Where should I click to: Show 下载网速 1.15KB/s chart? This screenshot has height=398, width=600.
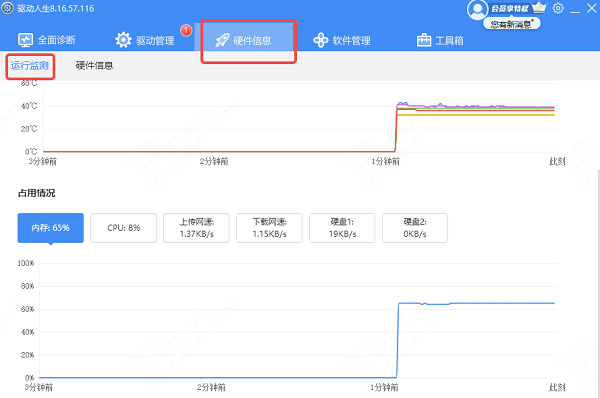pyautogui.click(x=269, y=228)
